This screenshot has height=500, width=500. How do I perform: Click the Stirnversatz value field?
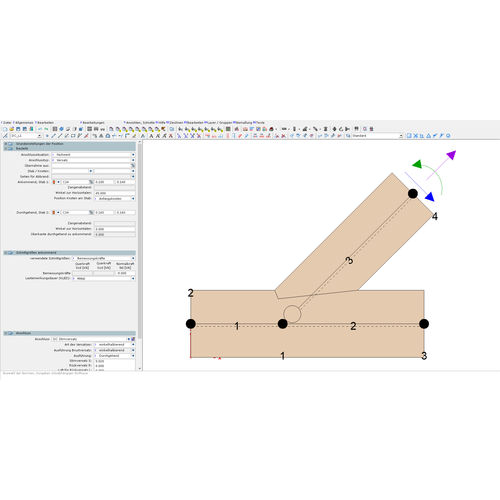[115, 361]
